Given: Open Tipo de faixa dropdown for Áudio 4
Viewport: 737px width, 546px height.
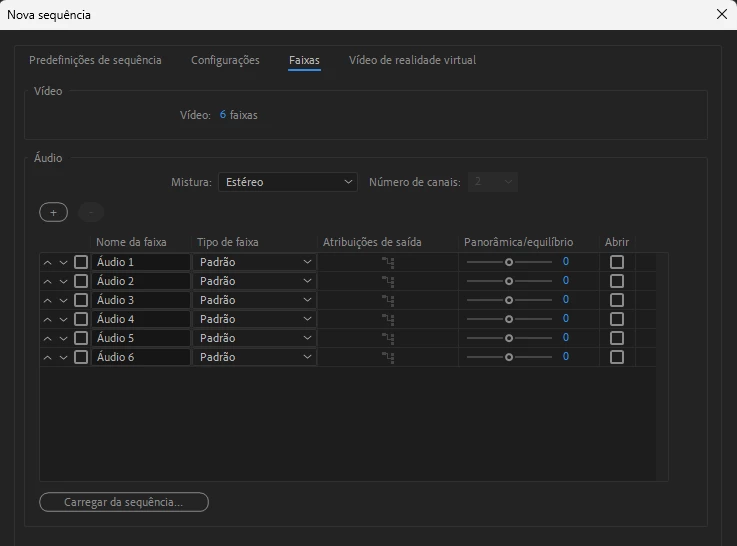Looking at the screenshot, I should coord(255,319).
